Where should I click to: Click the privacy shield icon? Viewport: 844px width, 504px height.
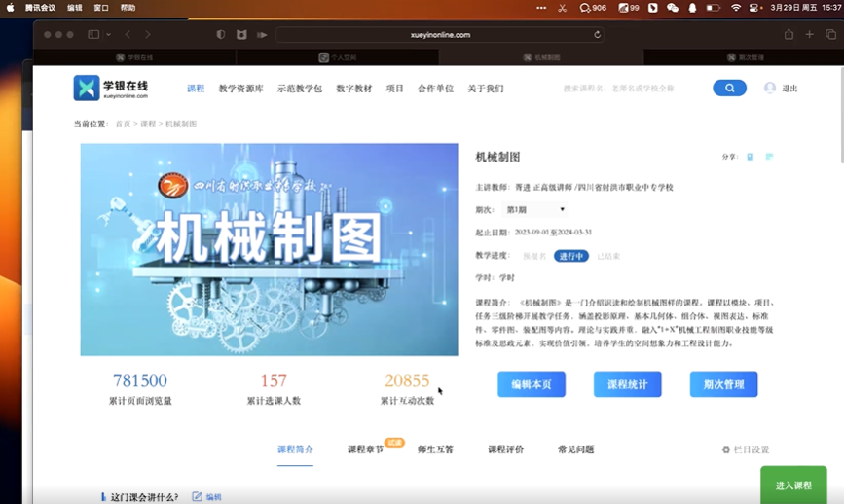pos(221,34)
